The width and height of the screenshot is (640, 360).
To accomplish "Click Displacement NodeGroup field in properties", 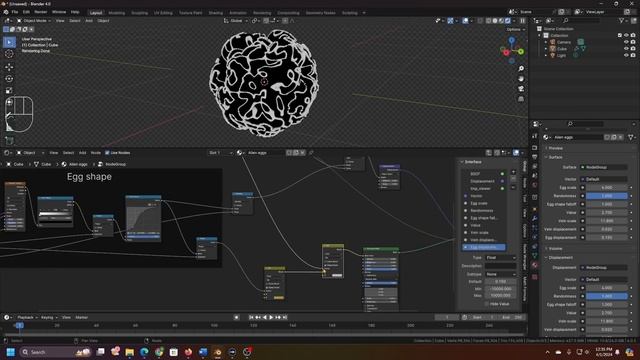I will click(604, 267).
